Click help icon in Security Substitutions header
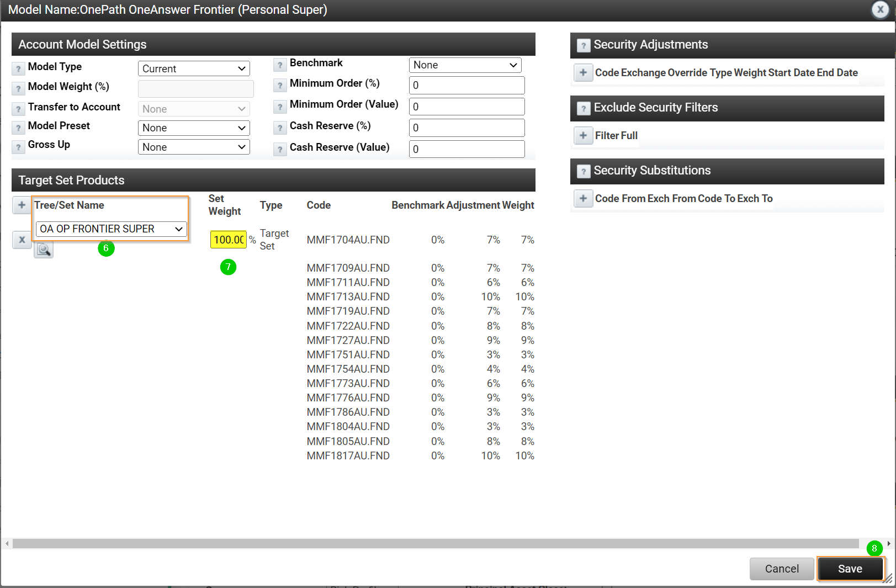Viewport: 896px width, 588px height. point(583,171)
